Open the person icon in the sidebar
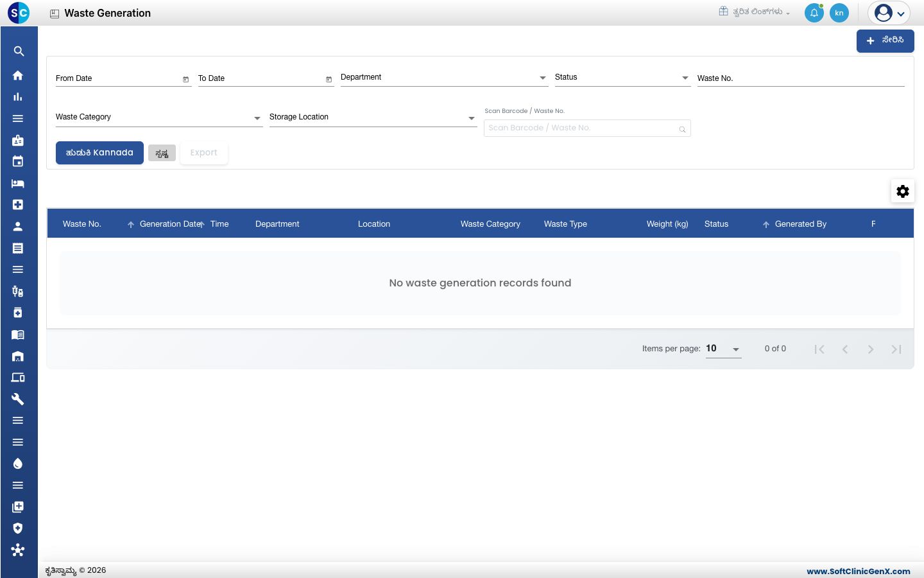Screen dimensions: 924x578 click(x=18, y=227)
